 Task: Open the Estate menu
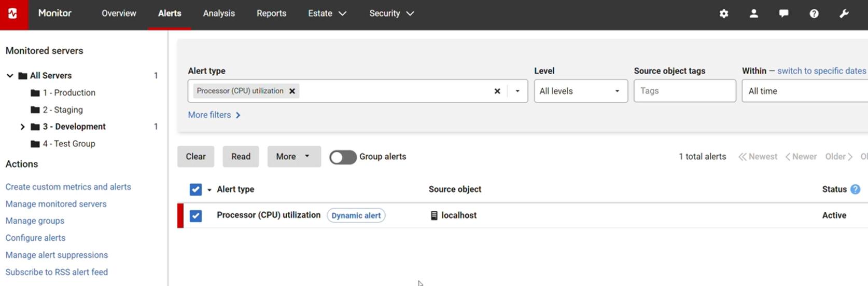click(327, 13)
